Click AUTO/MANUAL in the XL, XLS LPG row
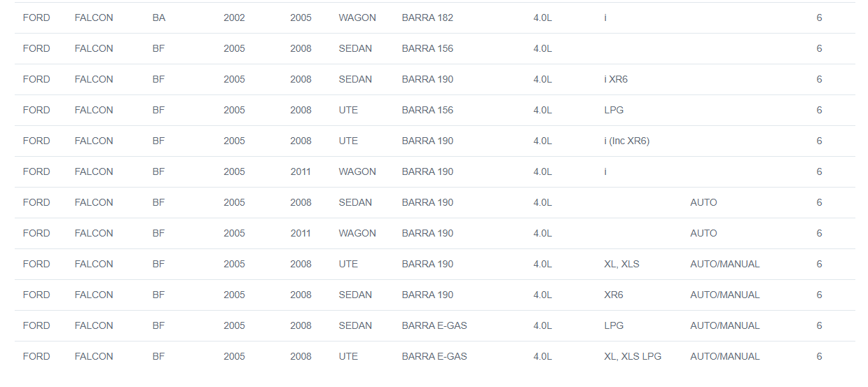 pos(724,356)
